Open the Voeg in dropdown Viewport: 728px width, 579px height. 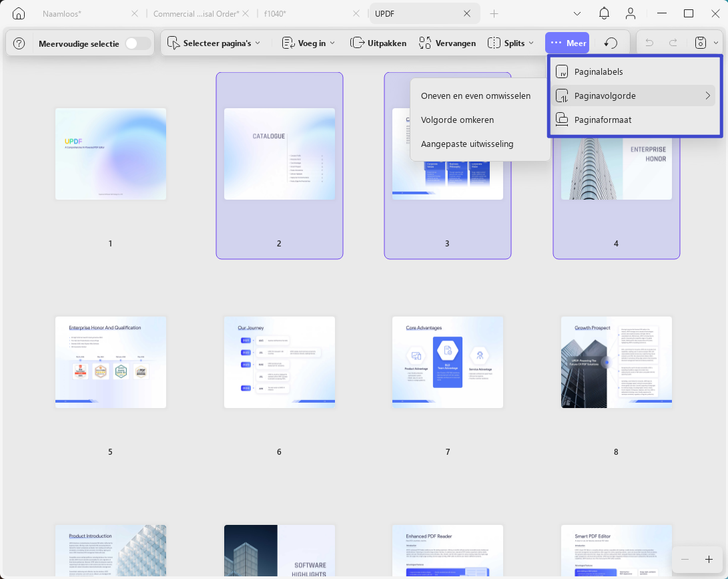(308, 43)
